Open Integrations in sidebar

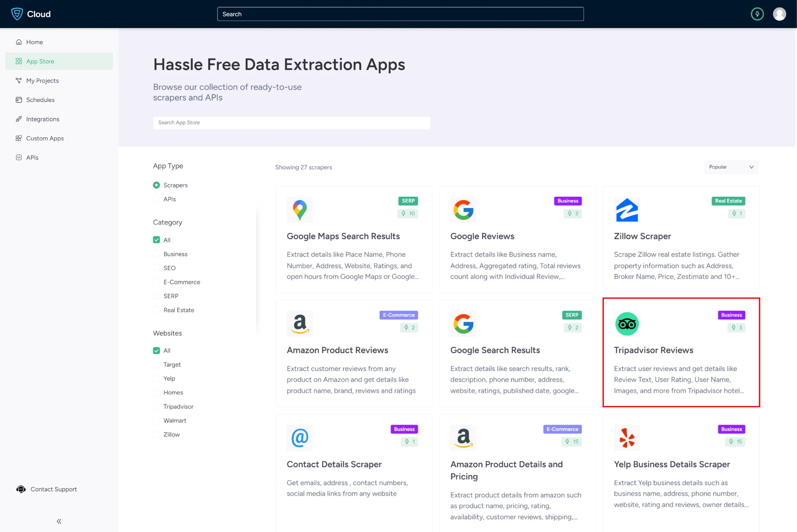(x=59, y=119)
